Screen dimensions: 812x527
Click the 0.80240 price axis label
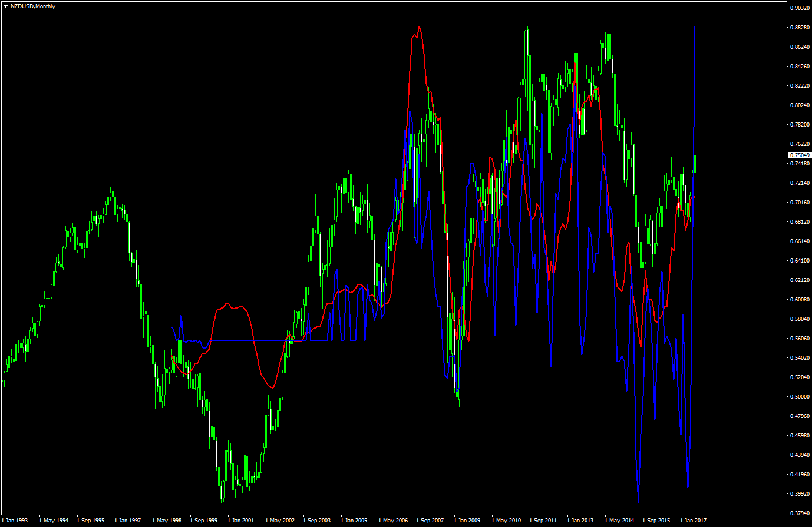[x=800, y=105]
